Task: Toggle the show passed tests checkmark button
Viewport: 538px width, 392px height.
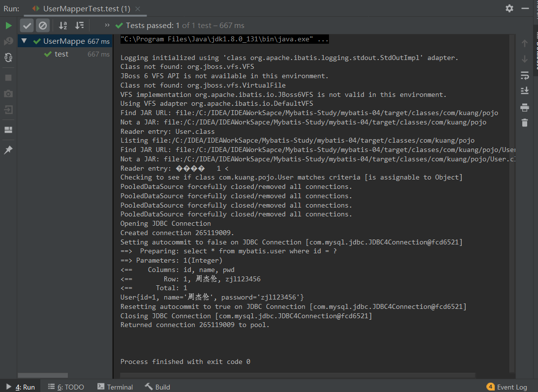Action: 27,26
